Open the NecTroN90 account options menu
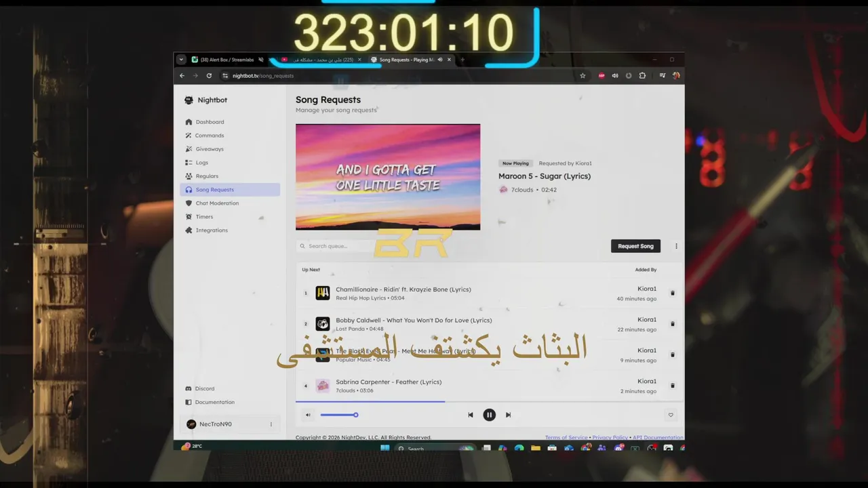Image resolution: width=868 pixels, height=488 pixels. (271, 424)
